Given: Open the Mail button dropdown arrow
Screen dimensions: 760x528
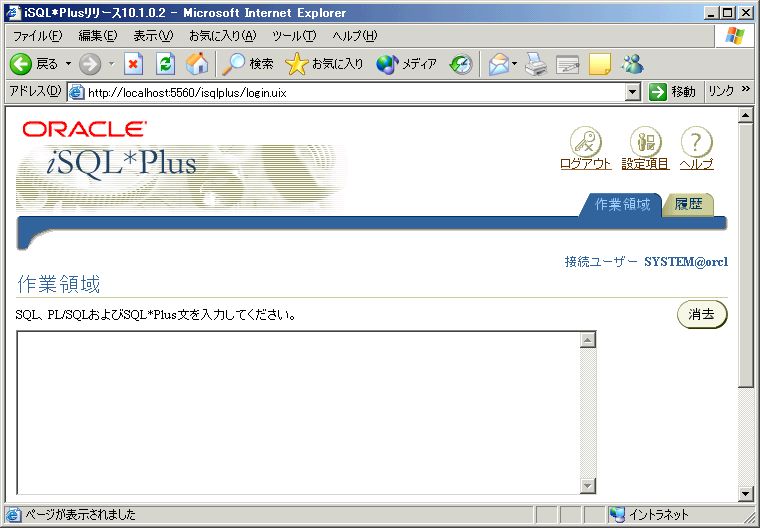Looking at the screenshot, I should click(x=515, y=64).
